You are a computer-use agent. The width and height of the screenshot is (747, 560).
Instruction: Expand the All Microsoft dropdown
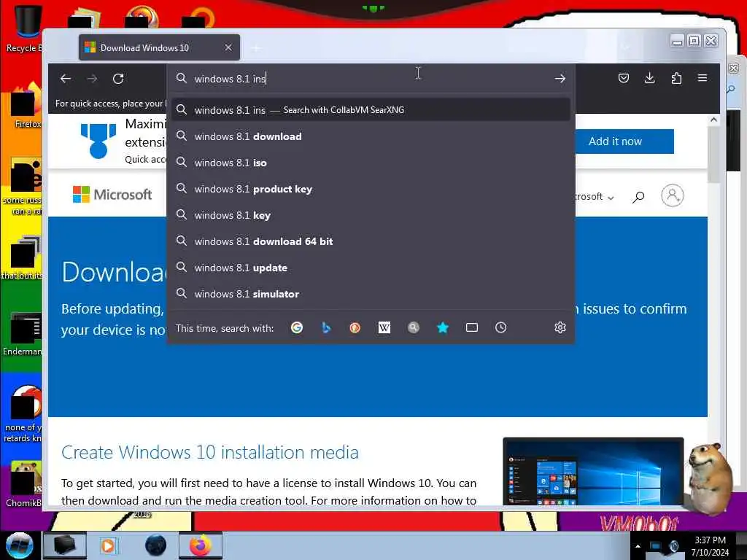[x=595, y=197]
